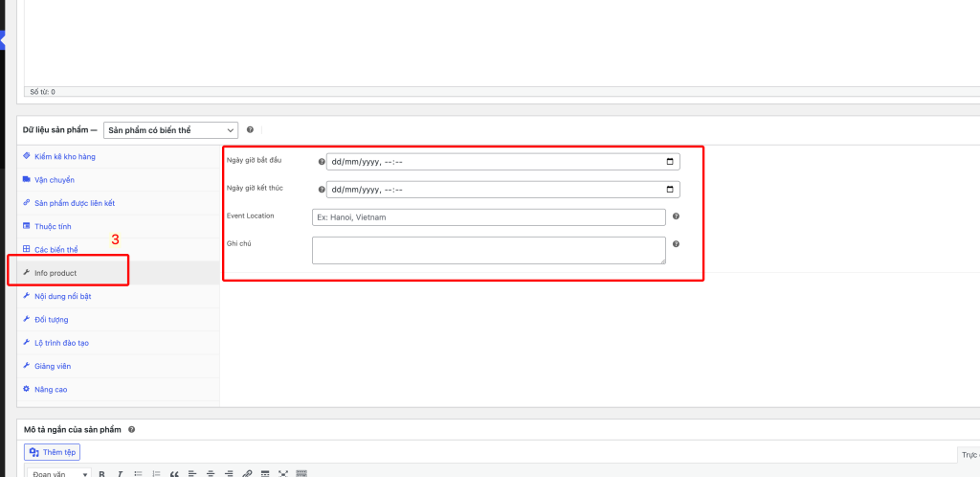Click help icon beside Event Location field
The width and height of the screenshot is (980, 477).
coord(676,217)
